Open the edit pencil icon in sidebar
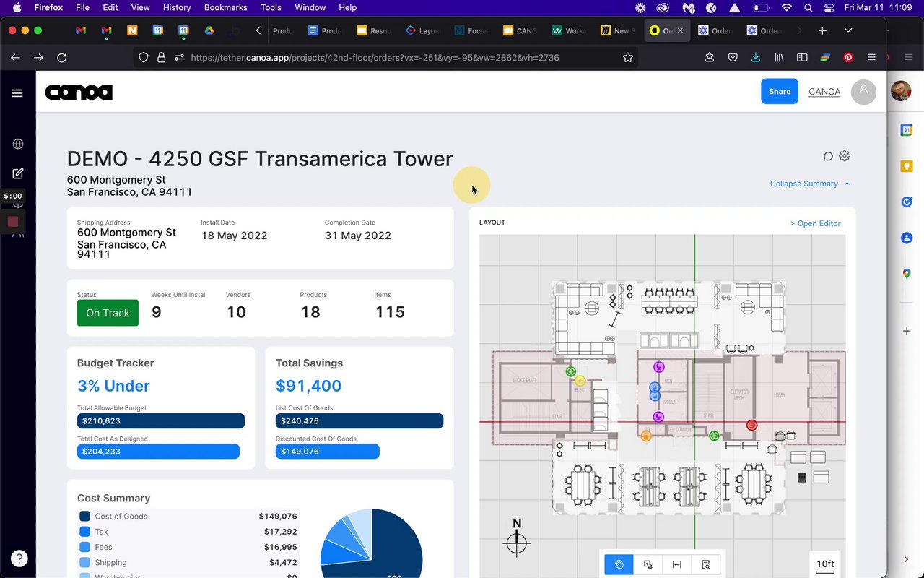The width and height of the screenshot is (924, 578). tap(18, 173)
